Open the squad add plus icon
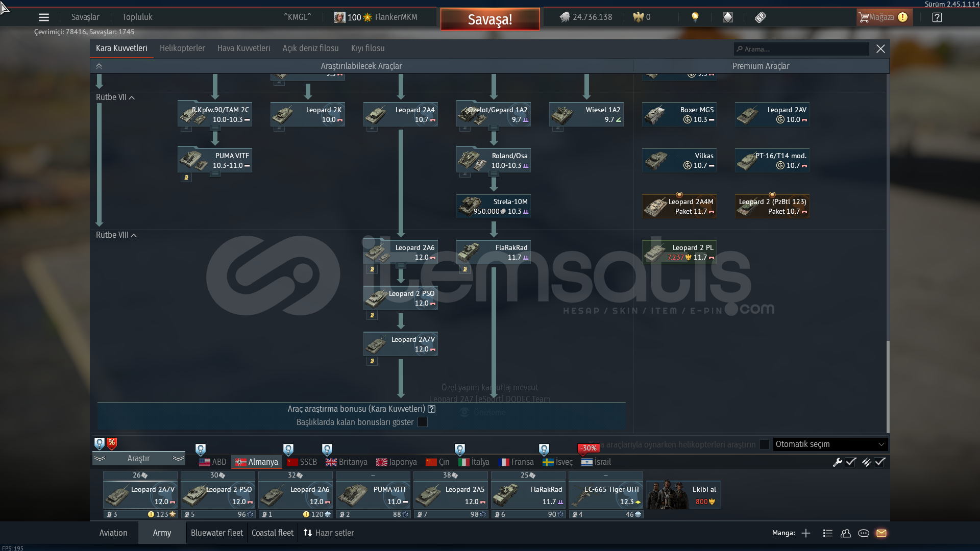The image size is (980, 551). (806, 533)
